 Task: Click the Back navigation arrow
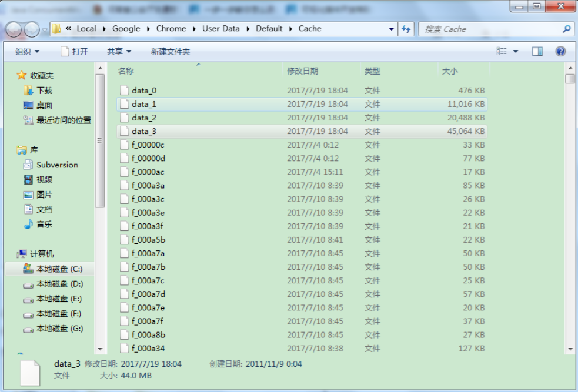coord(15,29)
